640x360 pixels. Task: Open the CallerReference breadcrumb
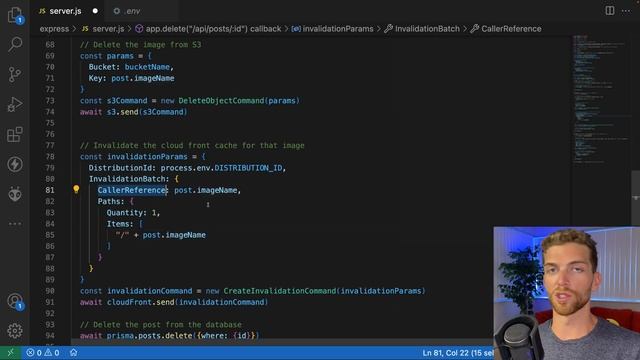pyautogui.click(x=506, y=29)
